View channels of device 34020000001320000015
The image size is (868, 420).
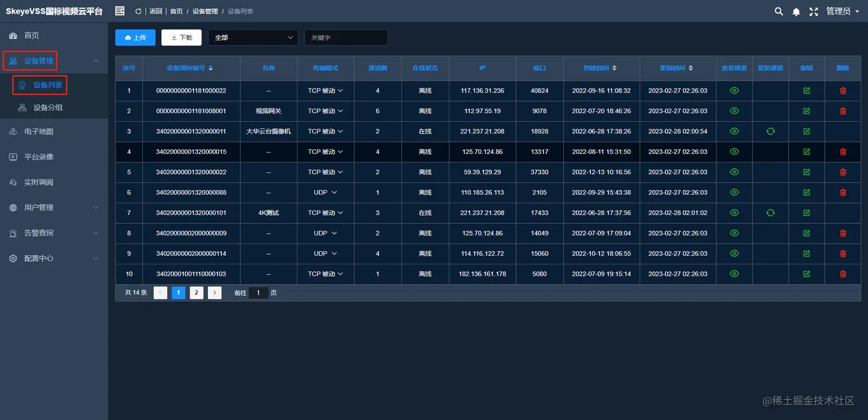(x=734, y=152)
